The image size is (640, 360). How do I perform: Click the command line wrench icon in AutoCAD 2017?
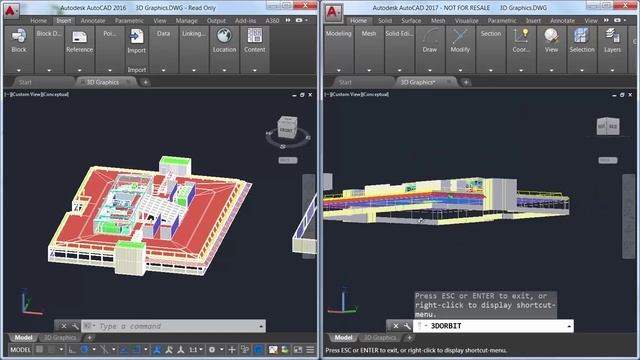click(407, 326)
